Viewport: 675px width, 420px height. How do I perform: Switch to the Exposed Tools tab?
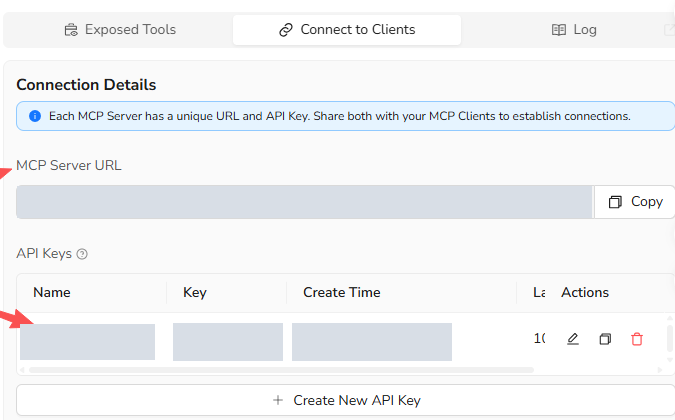click(120, 30)
